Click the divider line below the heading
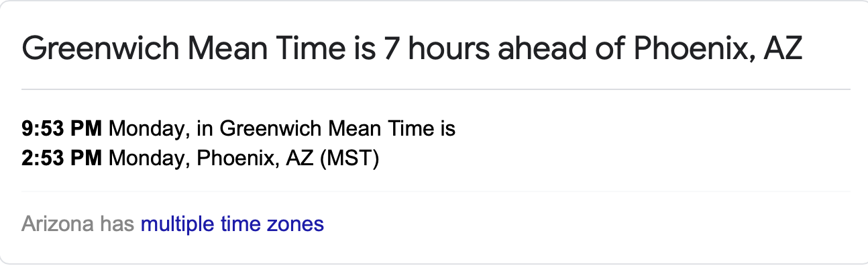Image resolution: width=868 pixels, height=266 pixels. (436, 89)
